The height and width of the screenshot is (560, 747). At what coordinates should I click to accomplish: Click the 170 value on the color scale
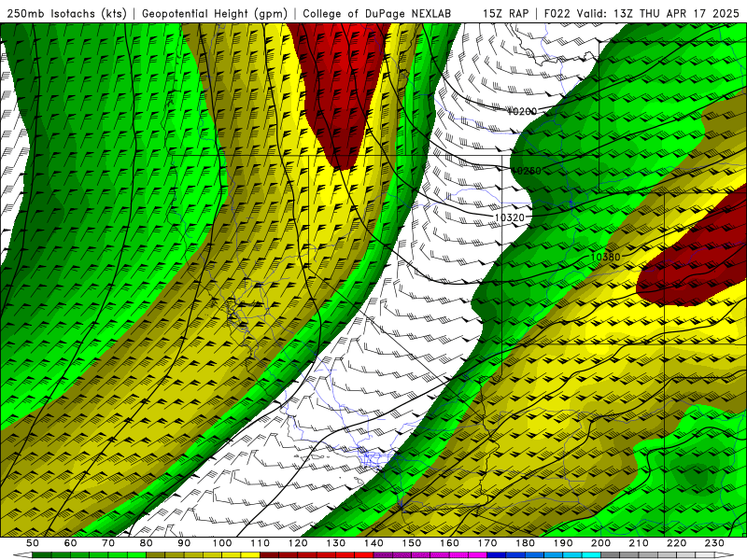487,543
